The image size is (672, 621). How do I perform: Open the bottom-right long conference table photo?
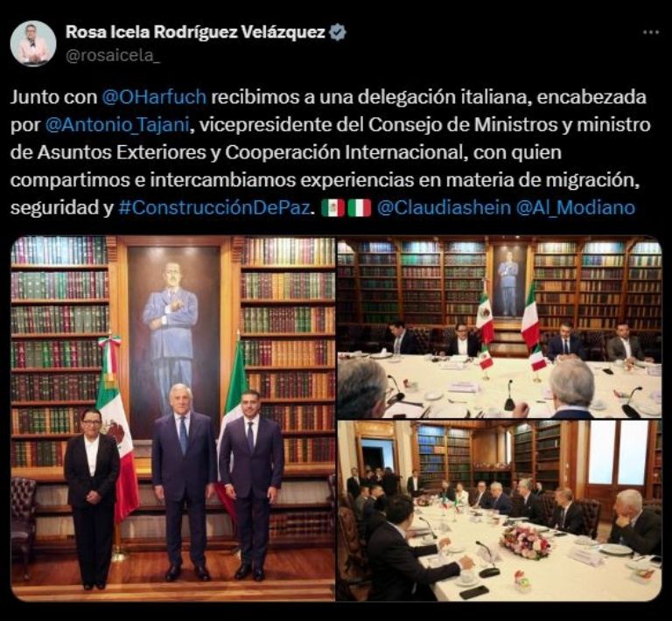pyautogui.click(x=500, y=511)
